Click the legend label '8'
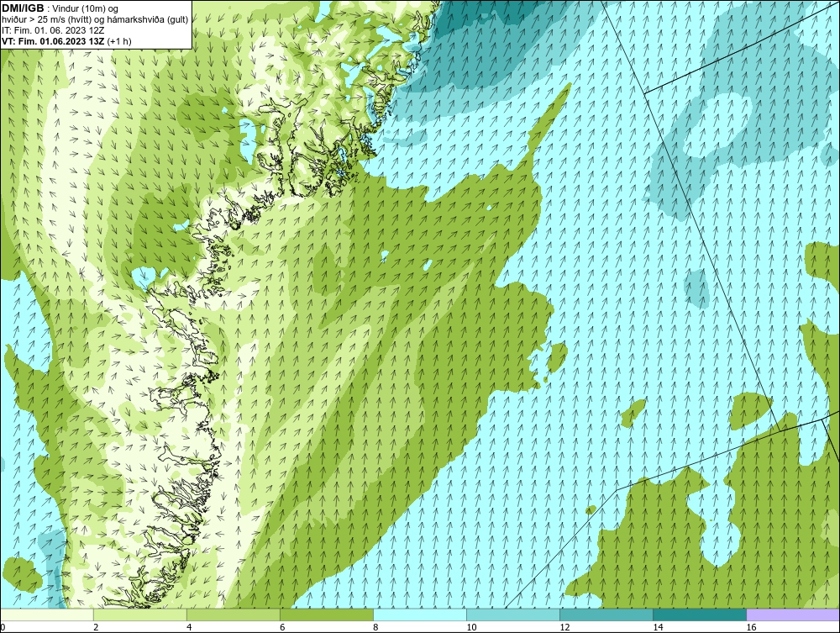Screen dimensions: 840x633 (375, 627)
